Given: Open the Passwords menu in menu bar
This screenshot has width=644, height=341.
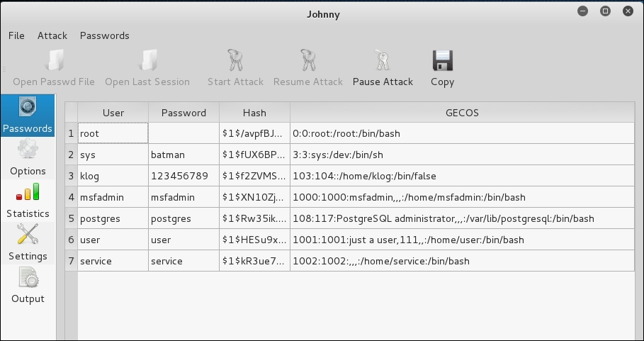Looking at the screenshot, I should [x=105, y=35].
